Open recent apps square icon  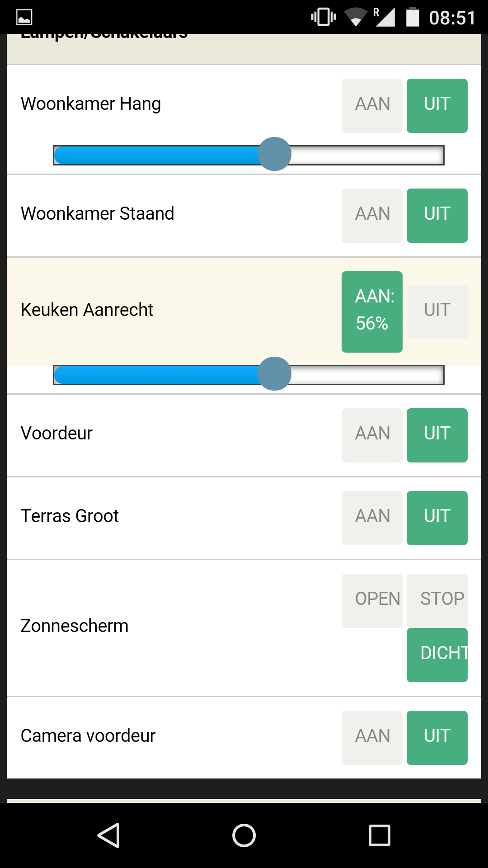[x=380, y=835]
